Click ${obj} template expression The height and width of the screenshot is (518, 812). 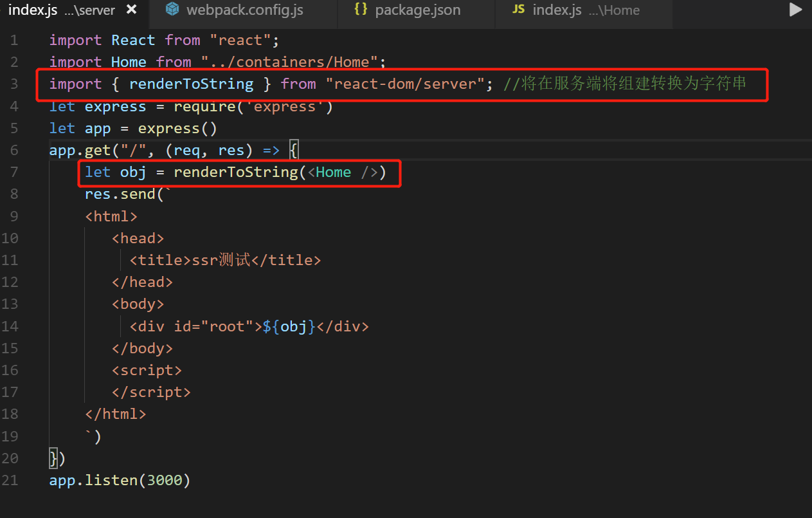289,326
